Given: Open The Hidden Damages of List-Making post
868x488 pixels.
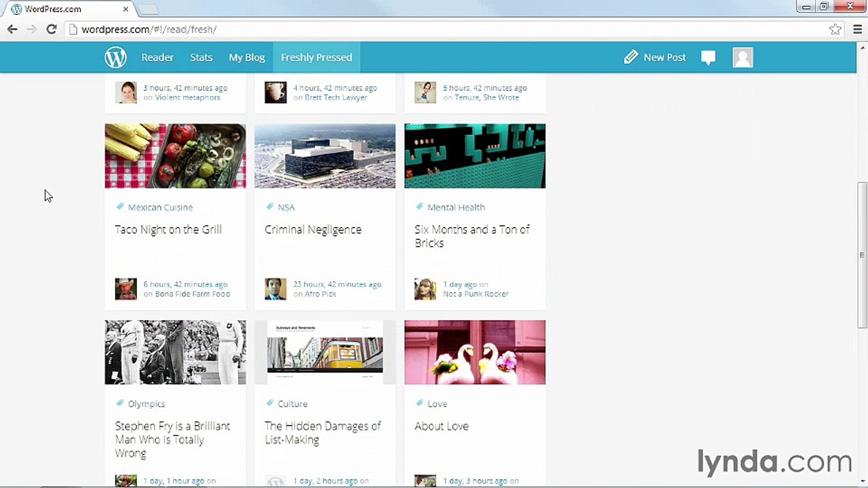Looking at the screenshot, I should [323, 433].
